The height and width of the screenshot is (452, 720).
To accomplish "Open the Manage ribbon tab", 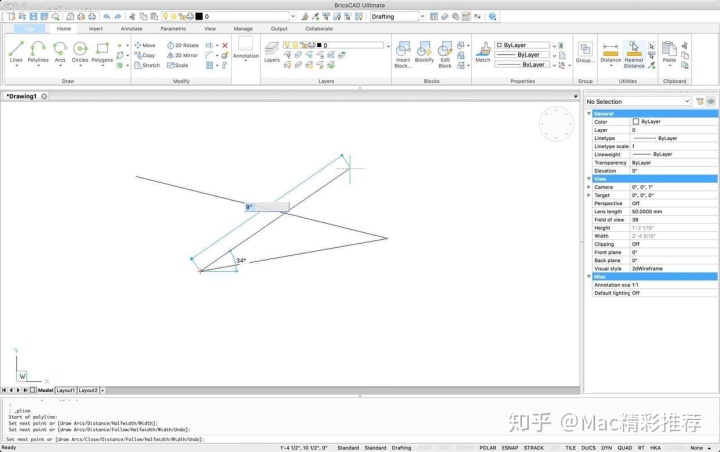I will pyautogui.click(x=243, y=28).
